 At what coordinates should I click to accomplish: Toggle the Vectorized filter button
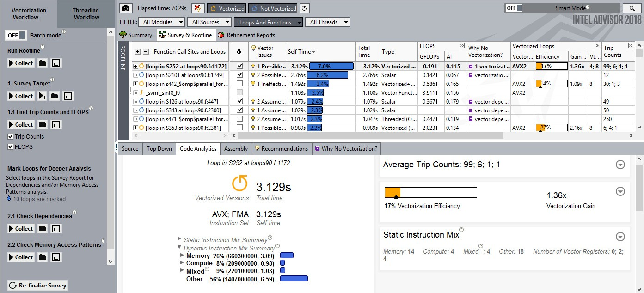[x=226, y=8]
